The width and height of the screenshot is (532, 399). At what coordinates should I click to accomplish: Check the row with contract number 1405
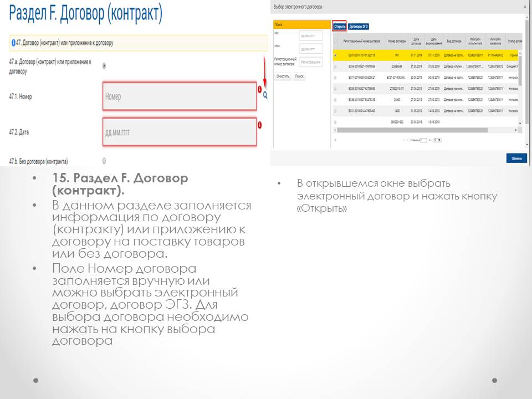pos(335,111)
